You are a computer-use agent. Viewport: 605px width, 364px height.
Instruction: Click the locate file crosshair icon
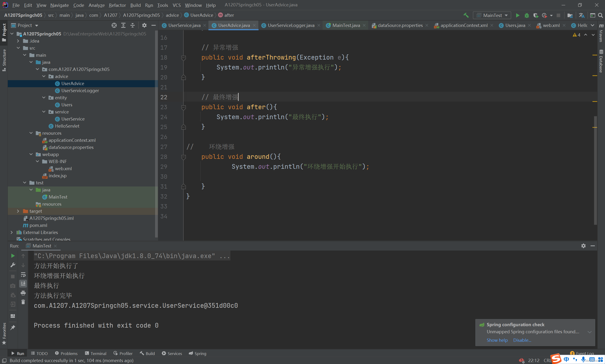[114, 25]
